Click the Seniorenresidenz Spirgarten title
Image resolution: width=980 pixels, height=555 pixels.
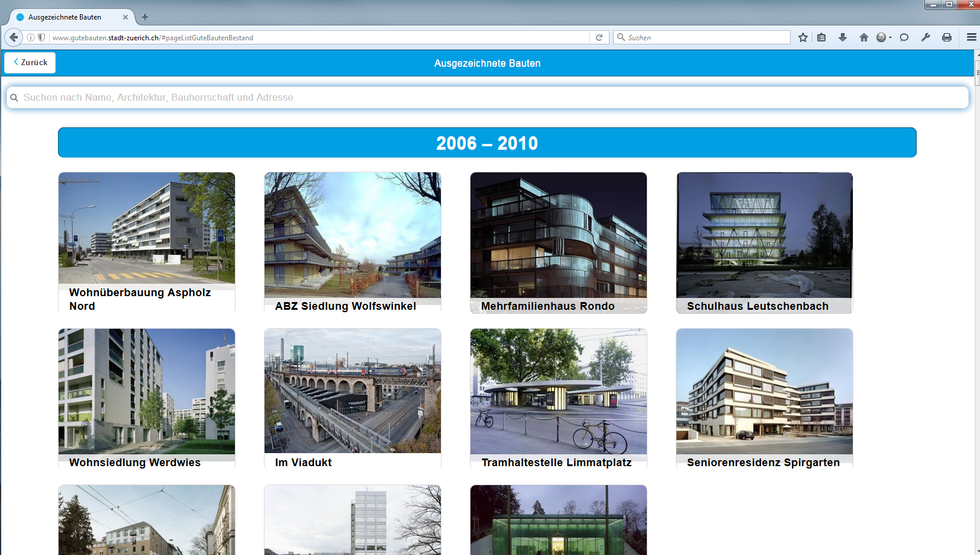click(x=763, y=463)
